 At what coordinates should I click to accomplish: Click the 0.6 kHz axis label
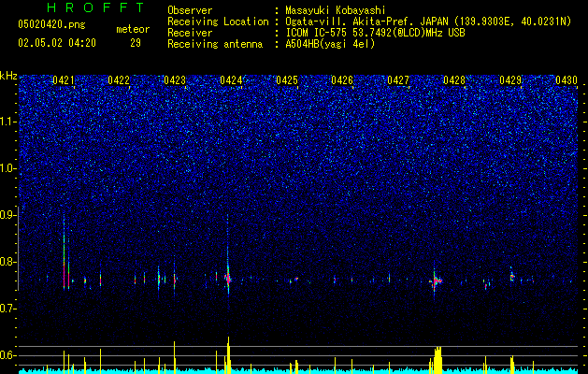tap(8, 355)
